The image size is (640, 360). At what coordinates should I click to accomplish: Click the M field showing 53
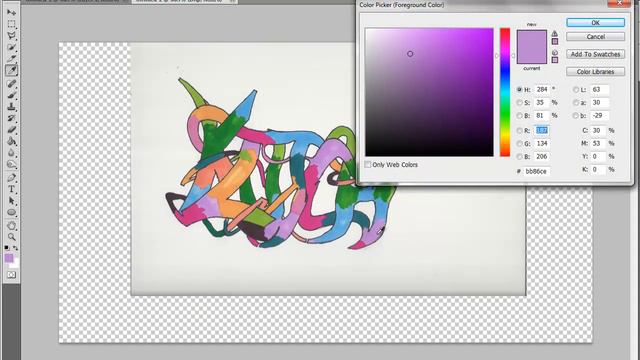coord(598,144)
